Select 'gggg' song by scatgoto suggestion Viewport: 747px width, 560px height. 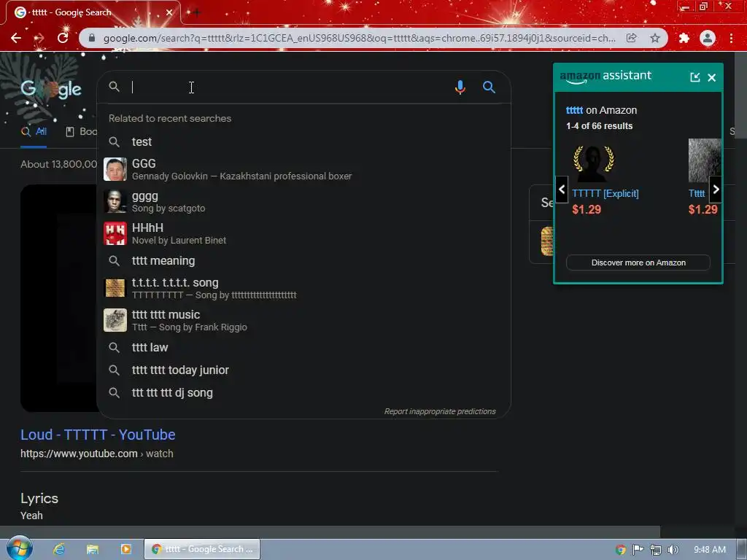click(x=303, y=201)
